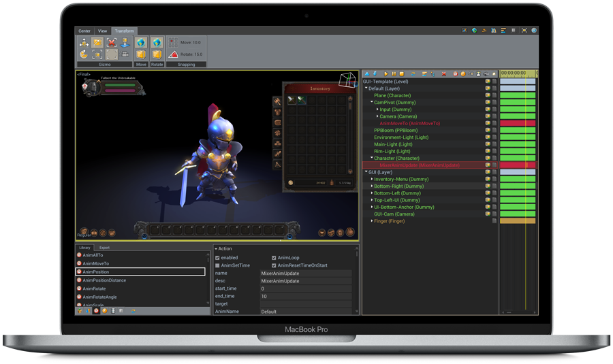
Task: Click the drop-to-plane gizmo icon
Action: [125, 42]
